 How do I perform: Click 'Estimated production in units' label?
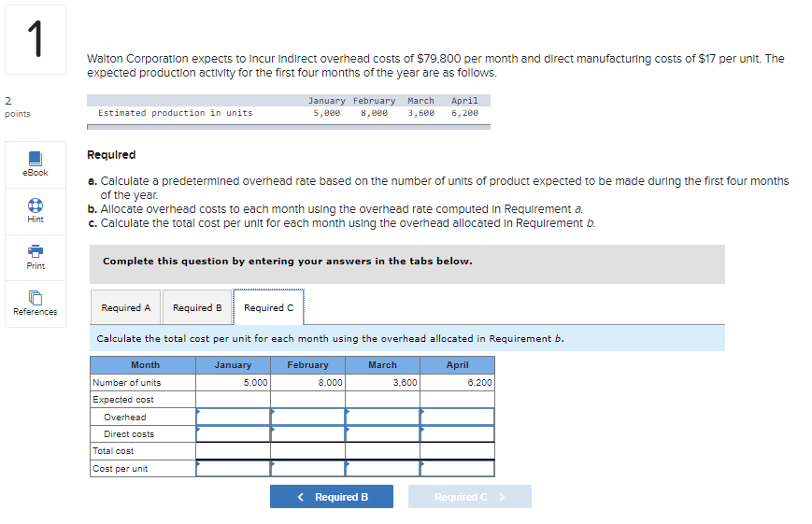pyautogui.click(x=176, y=113)
